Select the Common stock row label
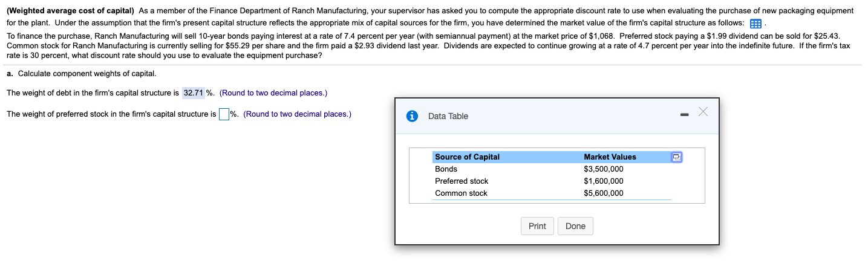Screen dimensions: 868x275 [461, 193]
